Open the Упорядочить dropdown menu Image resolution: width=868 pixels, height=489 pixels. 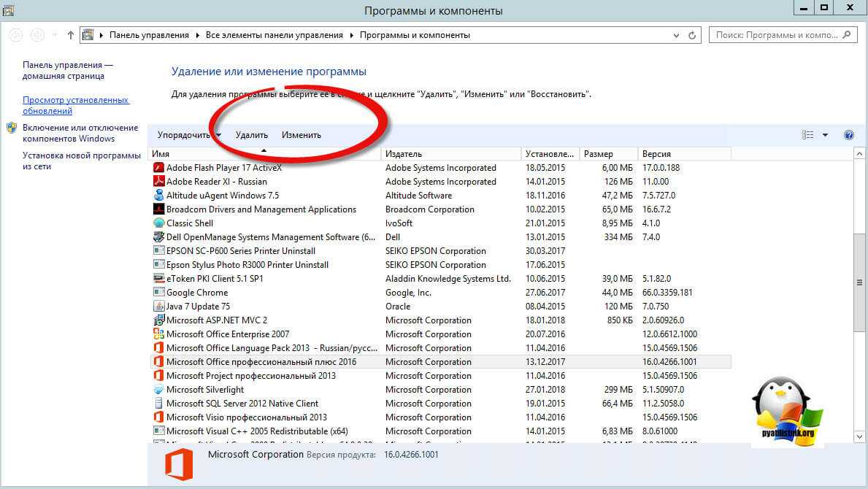pos(188,135)
